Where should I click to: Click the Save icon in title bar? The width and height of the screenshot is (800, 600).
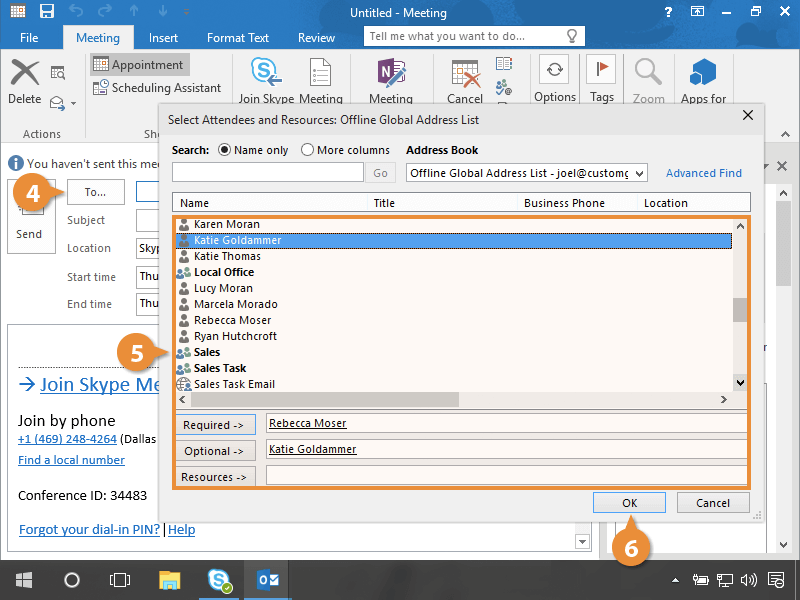47,12
